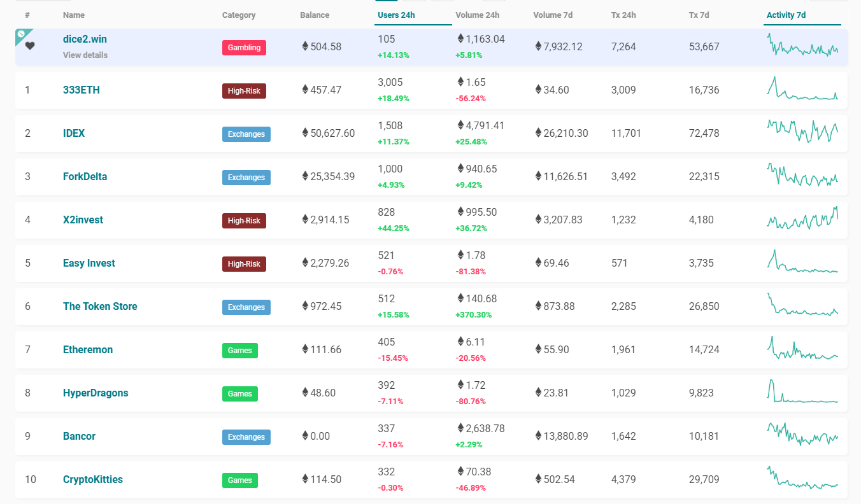Click the Ethereum icon next to the 1,163.04 volume
Image resolution: width=861 pixels, height=504 pixels.
[460, 39]
